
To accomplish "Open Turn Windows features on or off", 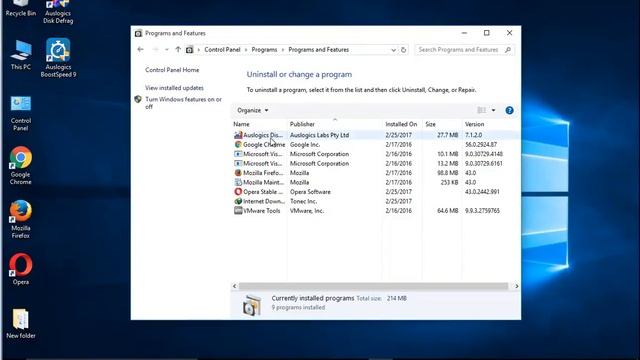I will pos(184,103).
